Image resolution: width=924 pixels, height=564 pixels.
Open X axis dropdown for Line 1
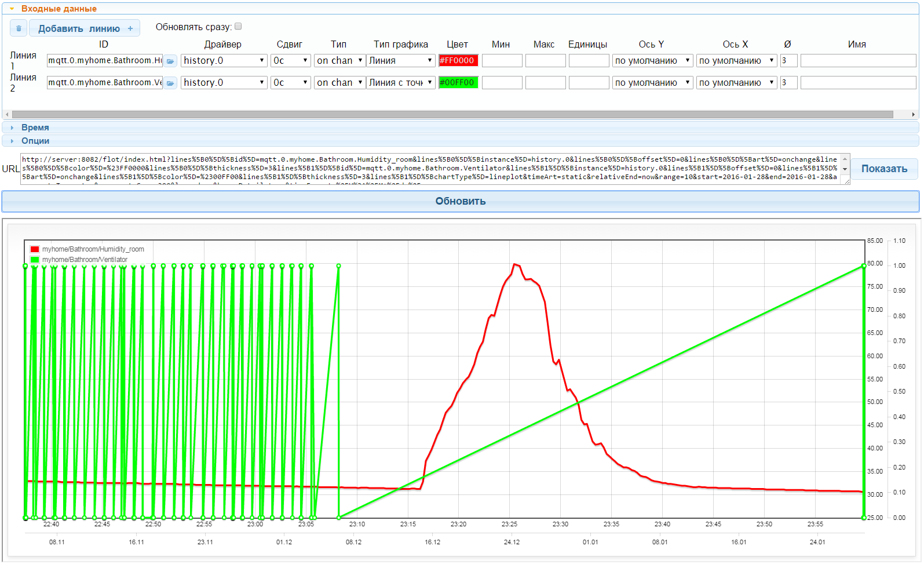[736, 60]
